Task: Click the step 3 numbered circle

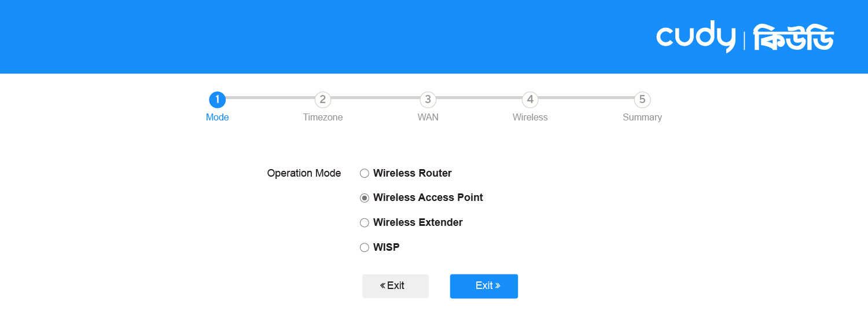Action: point(428,100)
